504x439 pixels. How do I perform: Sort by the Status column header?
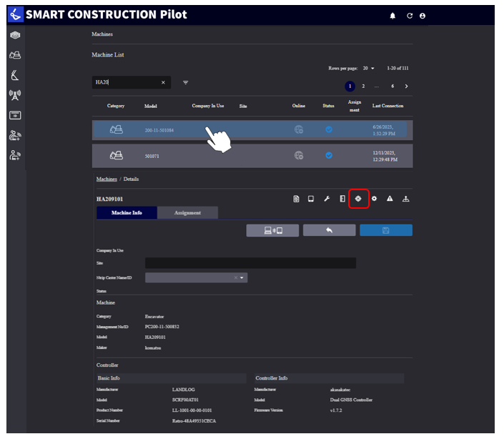pyautogui.click(x=329, y=106)
